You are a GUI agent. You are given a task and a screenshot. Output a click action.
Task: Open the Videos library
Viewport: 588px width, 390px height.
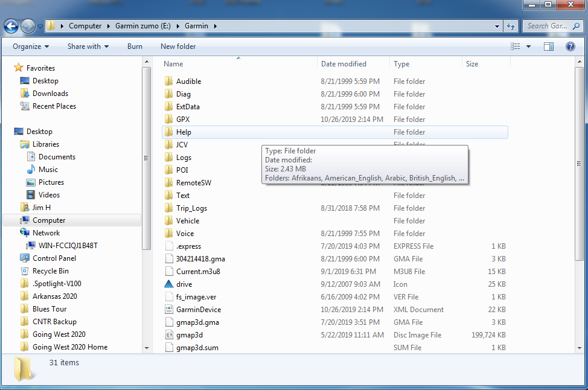tap(49, 195)
